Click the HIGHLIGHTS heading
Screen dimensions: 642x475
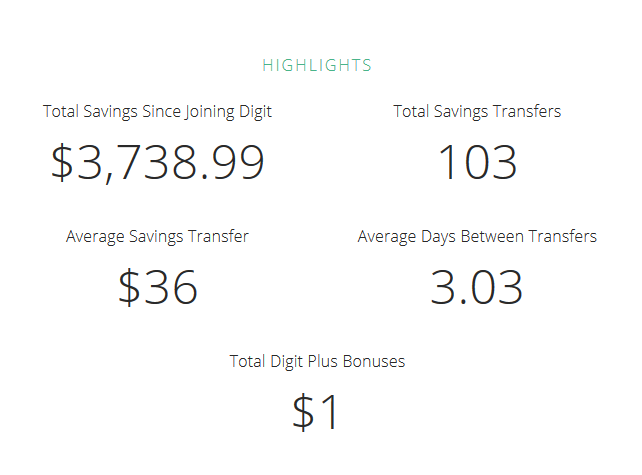[x=317, y=66]
